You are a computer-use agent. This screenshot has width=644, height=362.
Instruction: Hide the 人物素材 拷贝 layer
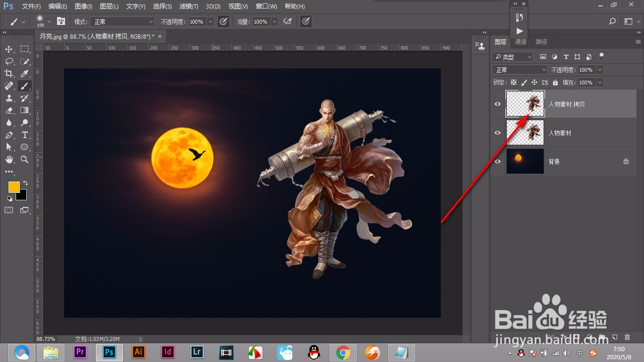coord(497,104)
